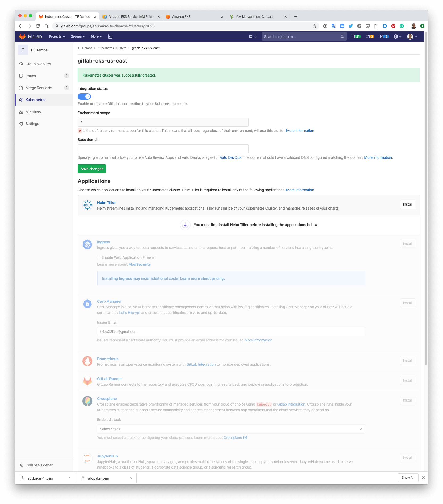Switch to IAM Management Console tab
The width and height of the screenshot is (443, 504).
[258, 16]
